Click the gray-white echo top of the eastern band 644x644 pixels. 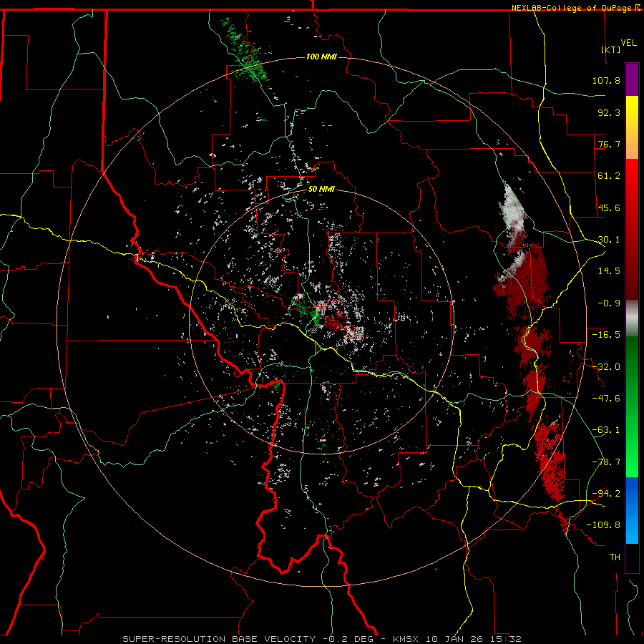(512, 209)
